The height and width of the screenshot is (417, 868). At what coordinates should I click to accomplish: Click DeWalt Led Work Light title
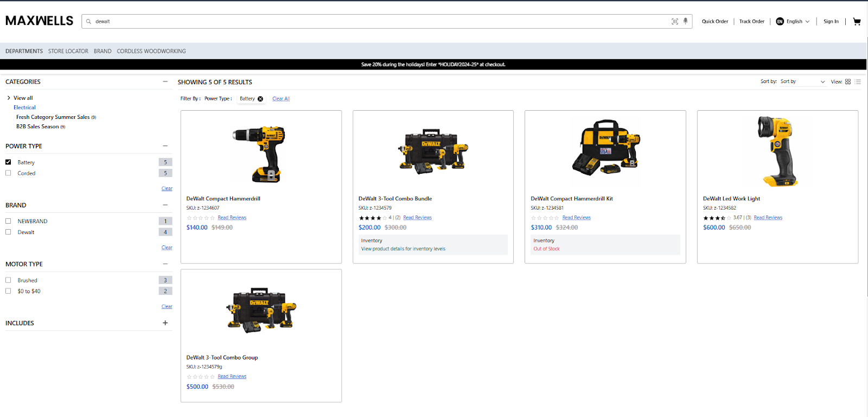tap(731, 199)
